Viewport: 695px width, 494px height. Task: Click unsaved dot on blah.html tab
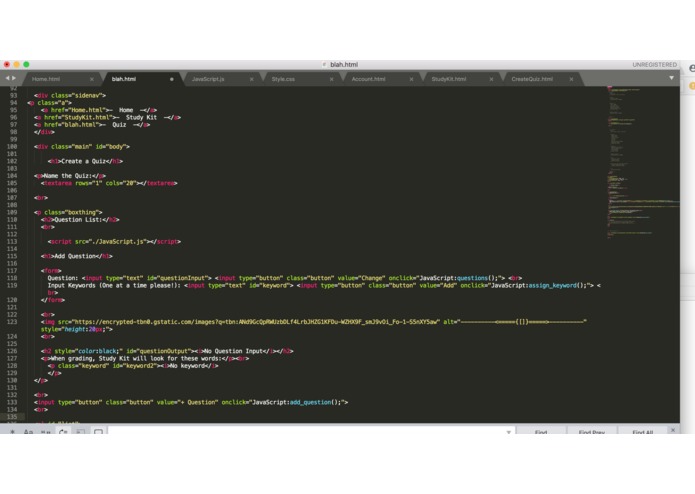pyautogui.click(x=172, y=79)
